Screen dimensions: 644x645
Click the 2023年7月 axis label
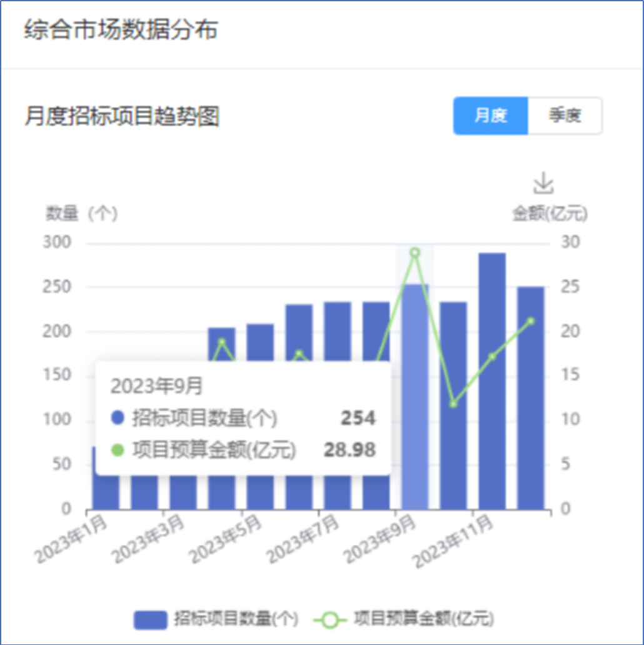tap(303, 539)
